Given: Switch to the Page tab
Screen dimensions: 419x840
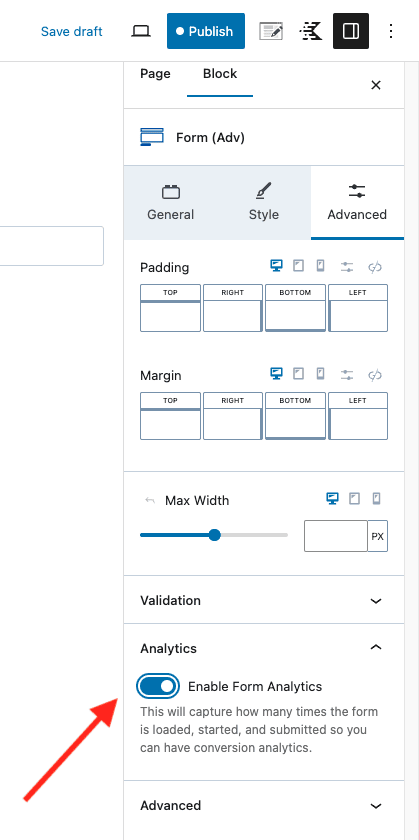Looking at the screenshot, I should (x=155, y=74).
